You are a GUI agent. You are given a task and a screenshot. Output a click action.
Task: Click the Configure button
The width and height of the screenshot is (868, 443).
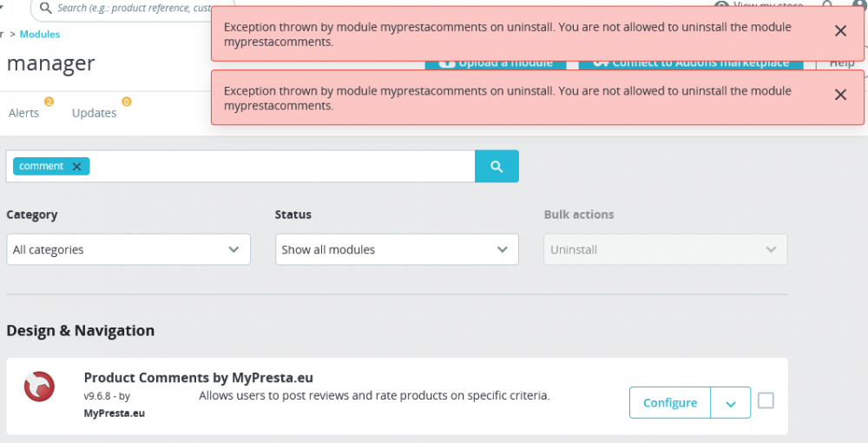click(x=670, y=403)
